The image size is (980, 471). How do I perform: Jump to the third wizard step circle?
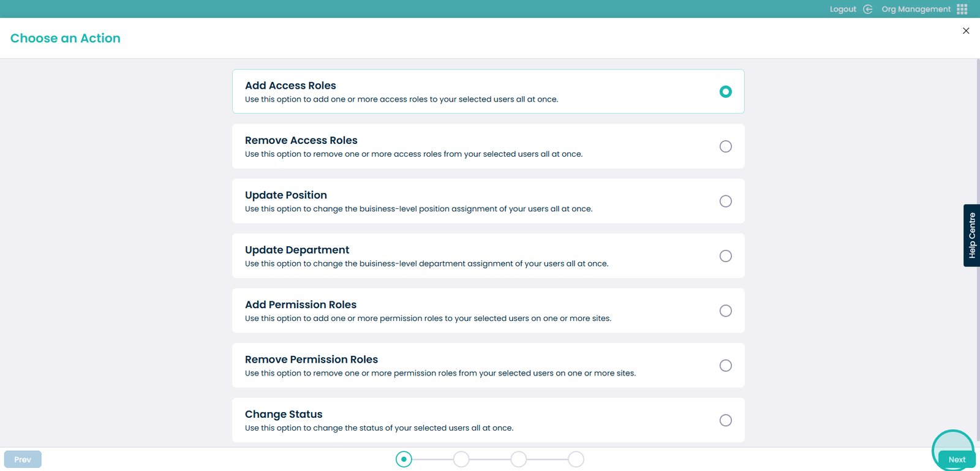click(x=519, y=459)
